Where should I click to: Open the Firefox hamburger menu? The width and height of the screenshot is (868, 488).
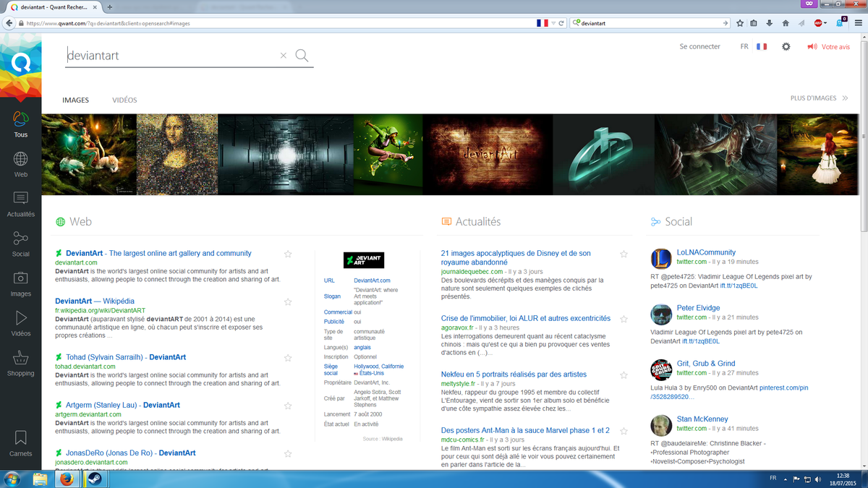[x=858, y=23]
